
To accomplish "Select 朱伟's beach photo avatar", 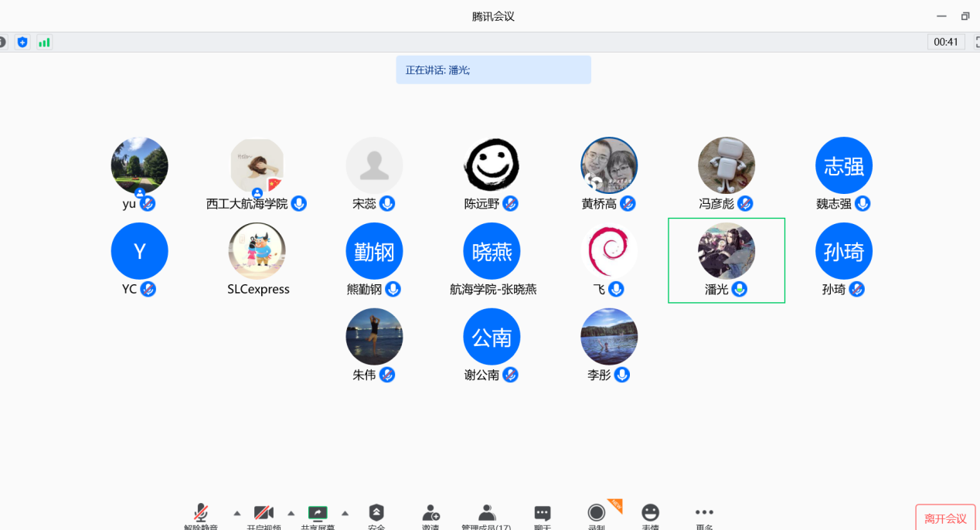I will click(x=375, y=337).
